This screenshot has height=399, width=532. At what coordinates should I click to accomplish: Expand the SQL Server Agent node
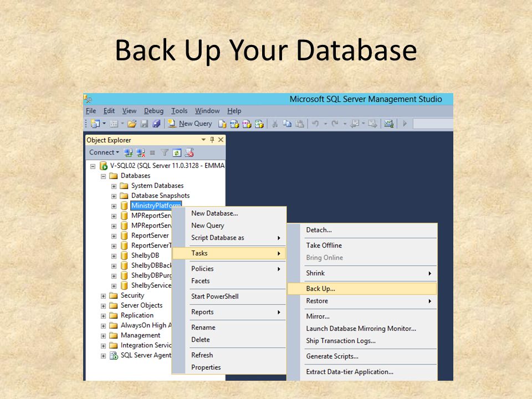[x=103, y=356]
